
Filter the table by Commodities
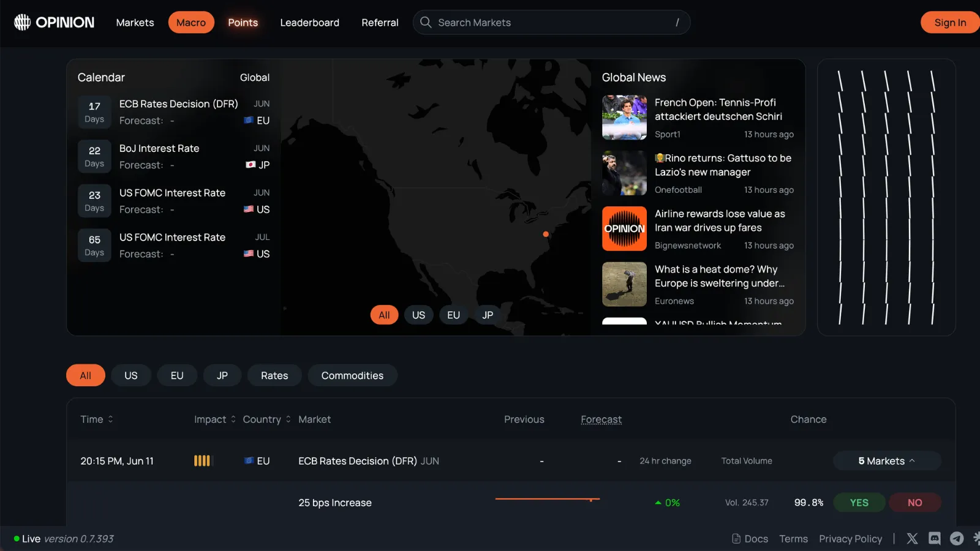[353, 375]
